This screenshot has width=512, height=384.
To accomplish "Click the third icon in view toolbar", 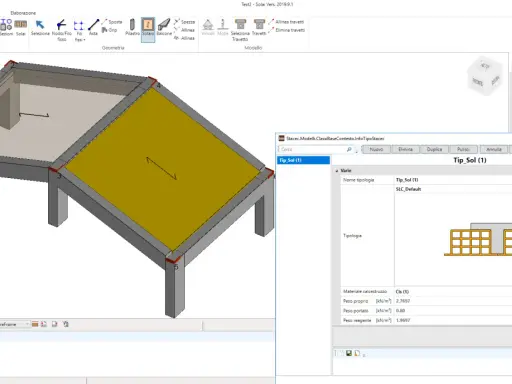I will pos(54,324).
